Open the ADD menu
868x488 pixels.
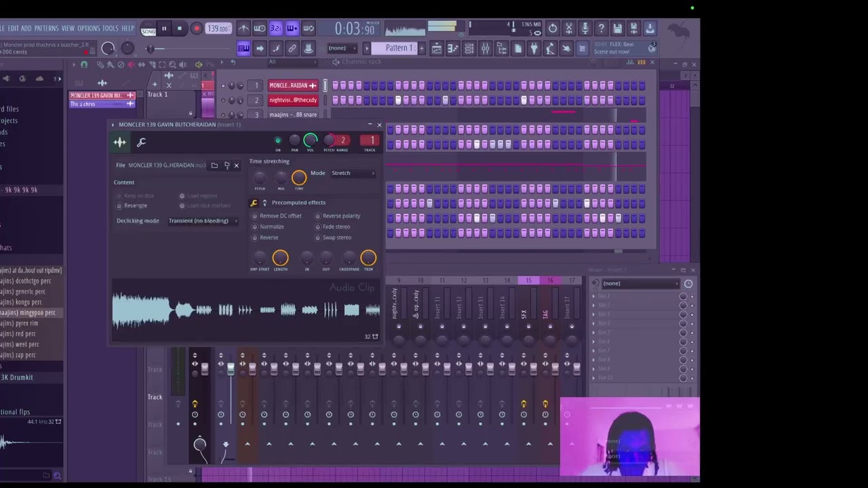(26, 28)
